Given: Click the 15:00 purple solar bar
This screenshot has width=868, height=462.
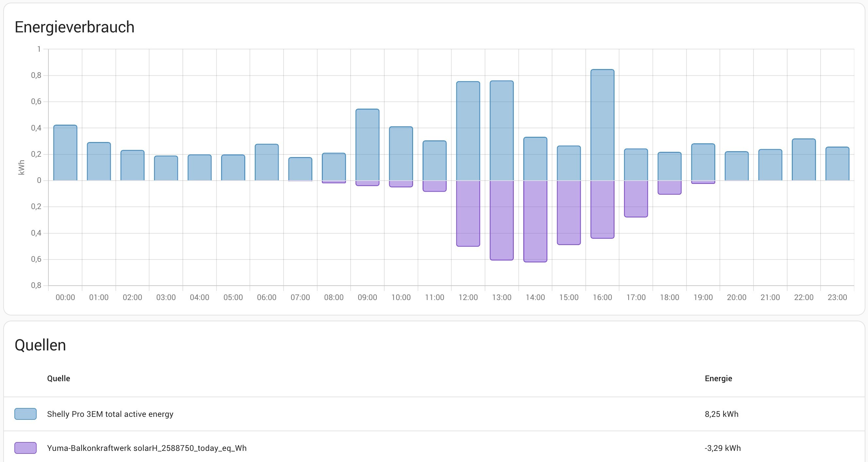Looking at the screenshot, I should tap(569, 212).
